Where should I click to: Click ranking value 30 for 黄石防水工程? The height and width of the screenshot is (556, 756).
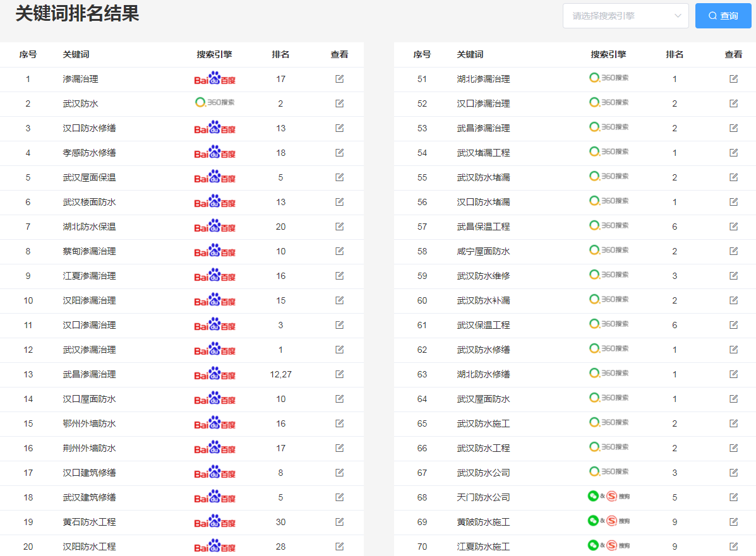[280, 522]
